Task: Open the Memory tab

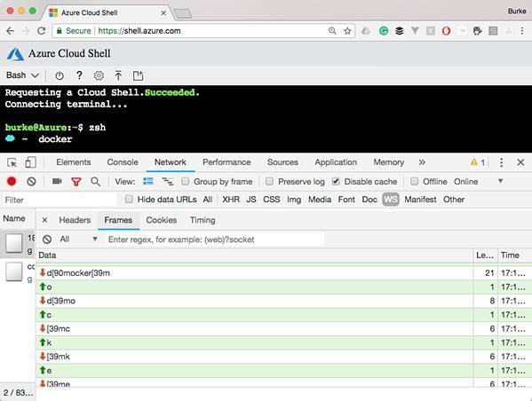Action: click(388, 162)
